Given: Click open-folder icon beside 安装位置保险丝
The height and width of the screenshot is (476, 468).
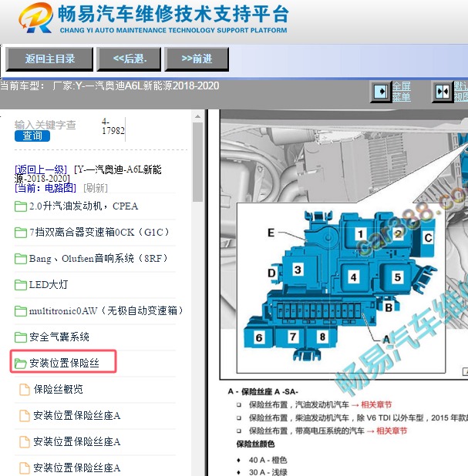Looking at the screenshot, I should (21, 363).
